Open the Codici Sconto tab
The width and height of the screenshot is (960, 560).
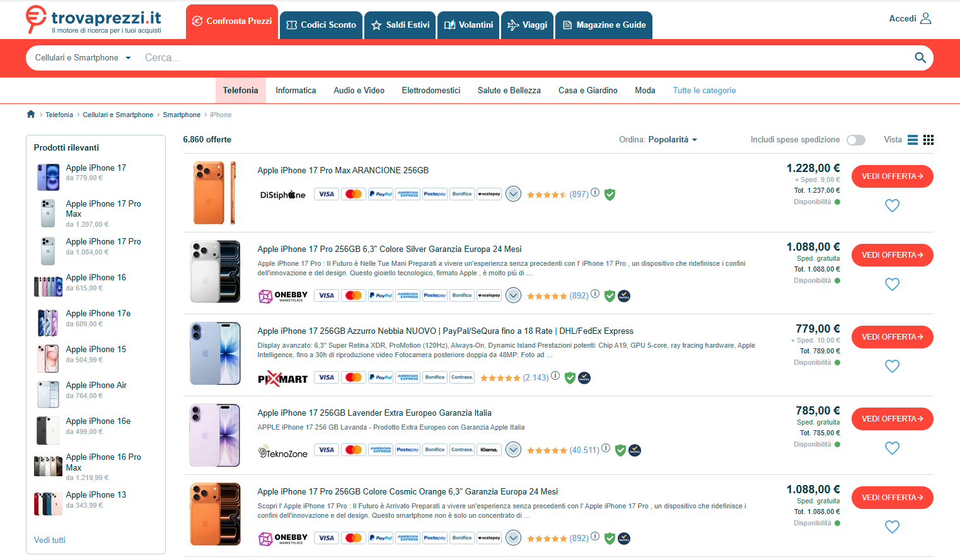pyautogui.click(x=321, y=25)
